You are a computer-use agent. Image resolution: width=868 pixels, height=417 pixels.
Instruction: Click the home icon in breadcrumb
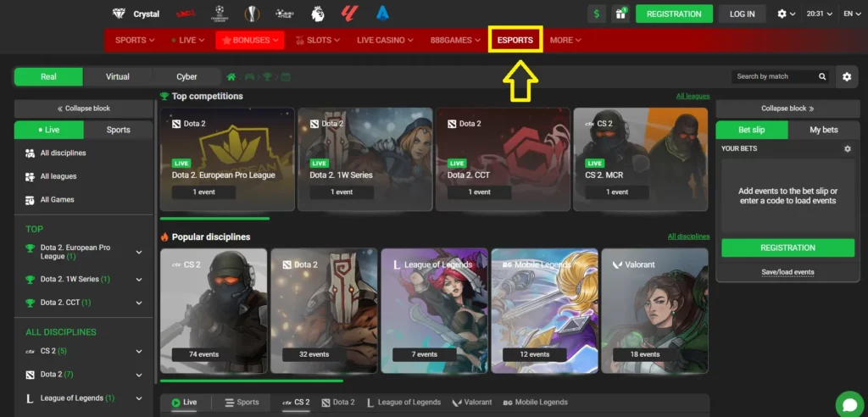click(231, 77)
